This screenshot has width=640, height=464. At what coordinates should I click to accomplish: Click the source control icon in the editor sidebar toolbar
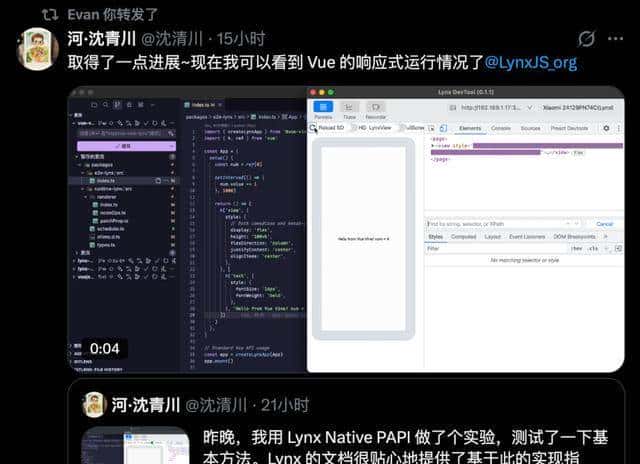tap(118, 105)
